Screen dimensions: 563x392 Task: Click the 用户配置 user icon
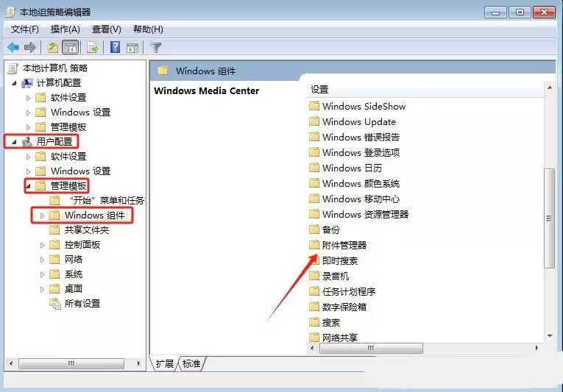pyautogui.click(x=27, y=142)
